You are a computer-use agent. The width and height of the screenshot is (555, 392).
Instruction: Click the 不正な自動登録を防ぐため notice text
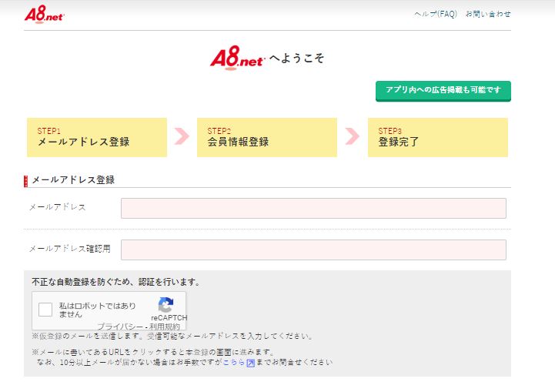116,282
